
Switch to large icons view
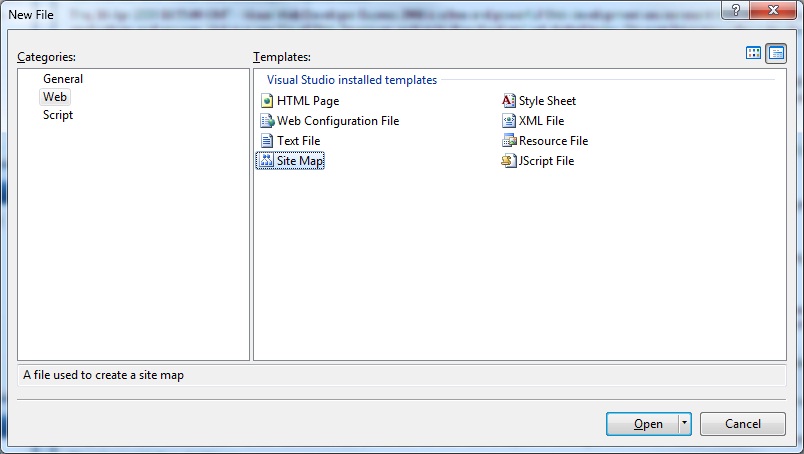pos(754,54)
